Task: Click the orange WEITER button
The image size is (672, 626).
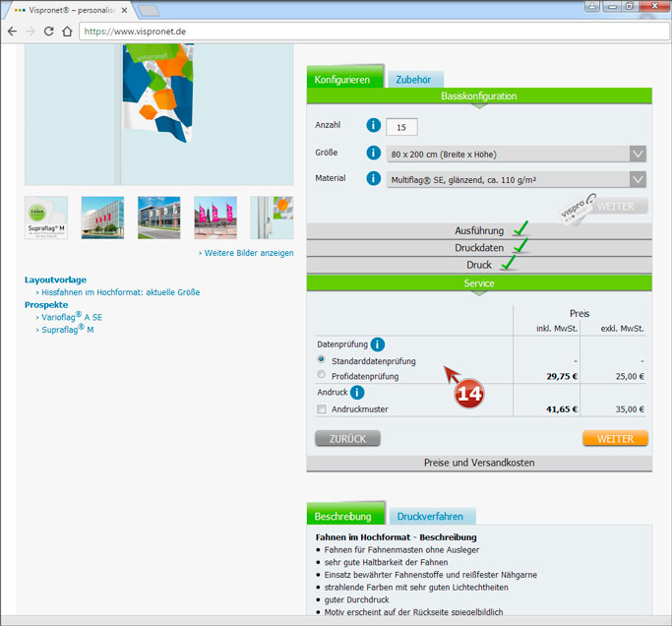Action: (x=615, y=439)
